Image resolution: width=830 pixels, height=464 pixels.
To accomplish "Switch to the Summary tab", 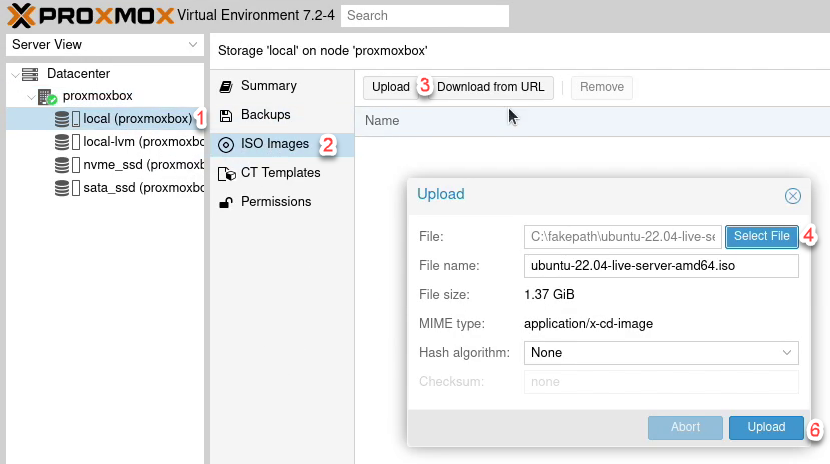I will [268, 86].
